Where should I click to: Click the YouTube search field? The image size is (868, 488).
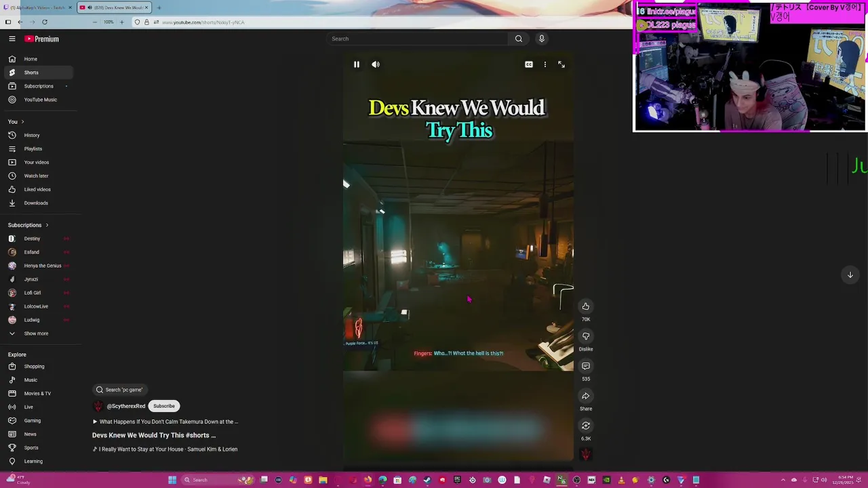[x=418, y=39]
